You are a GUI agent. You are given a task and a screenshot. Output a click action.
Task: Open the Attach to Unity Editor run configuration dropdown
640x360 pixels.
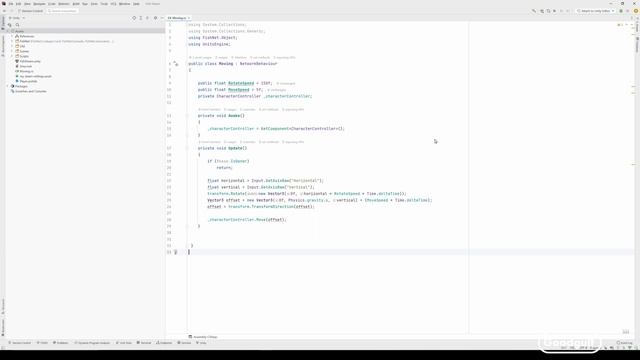[x=596, y=11]
